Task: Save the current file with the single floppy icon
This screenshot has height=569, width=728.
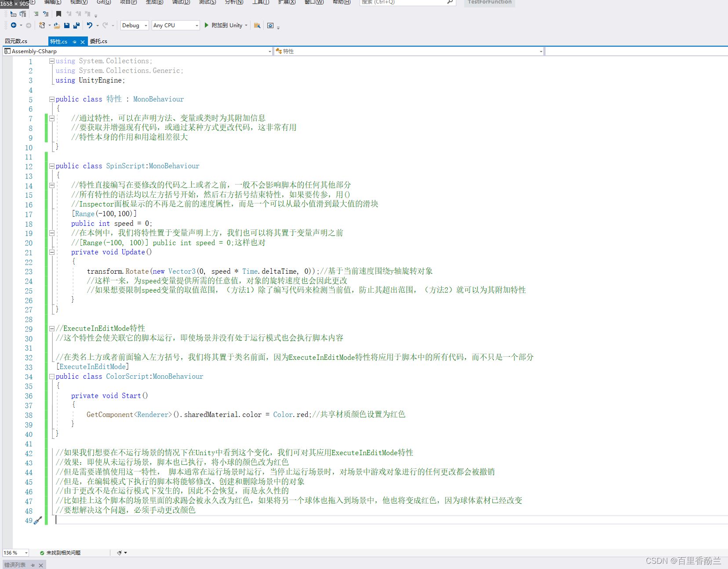Action: (x=67, y=25)
